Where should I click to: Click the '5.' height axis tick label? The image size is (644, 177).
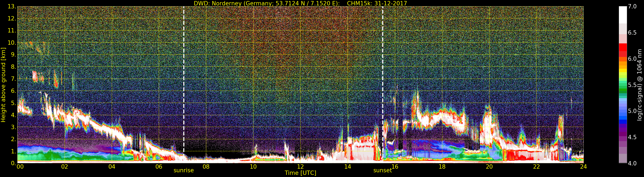(14, 103)
